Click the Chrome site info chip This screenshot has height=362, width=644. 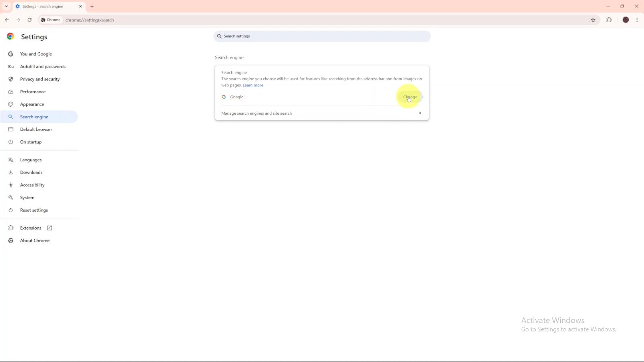pos(51,20)
